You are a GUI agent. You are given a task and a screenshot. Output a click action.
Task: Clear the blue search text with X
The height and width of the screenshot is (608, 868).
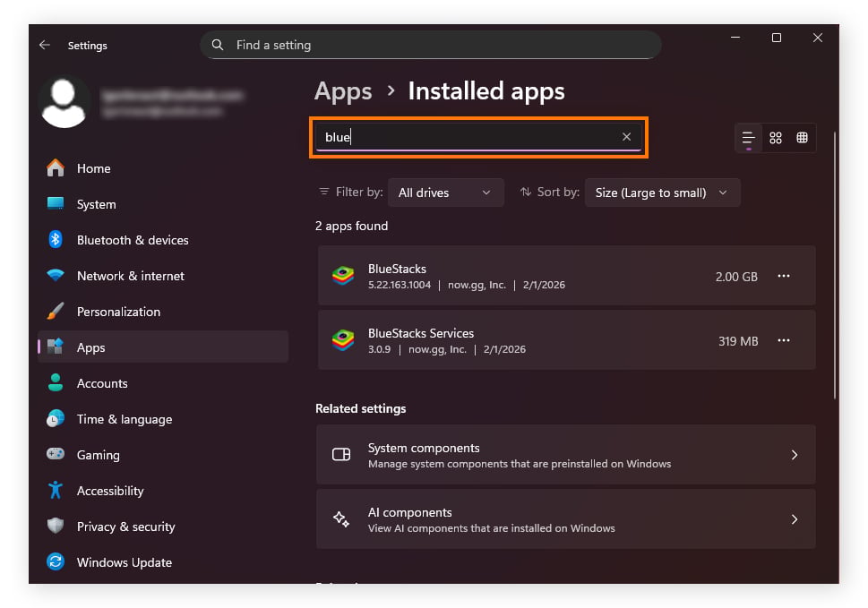click(626, 137)
